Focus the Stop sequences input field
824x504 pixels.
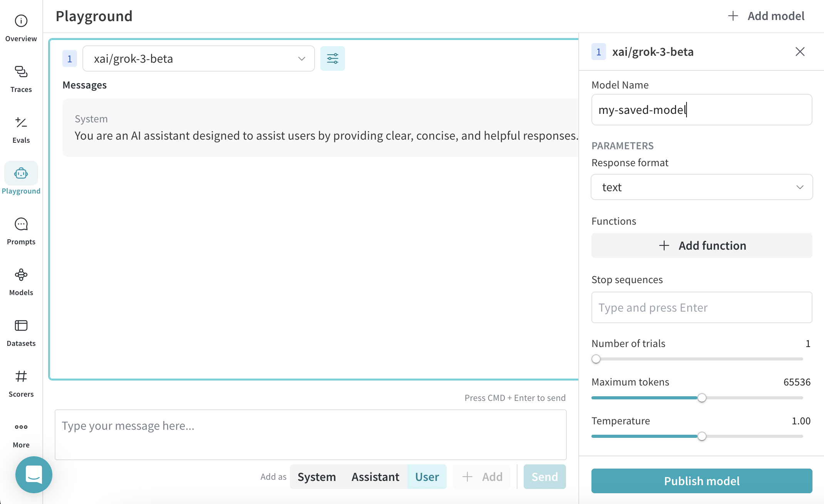[x=702, y=307]
